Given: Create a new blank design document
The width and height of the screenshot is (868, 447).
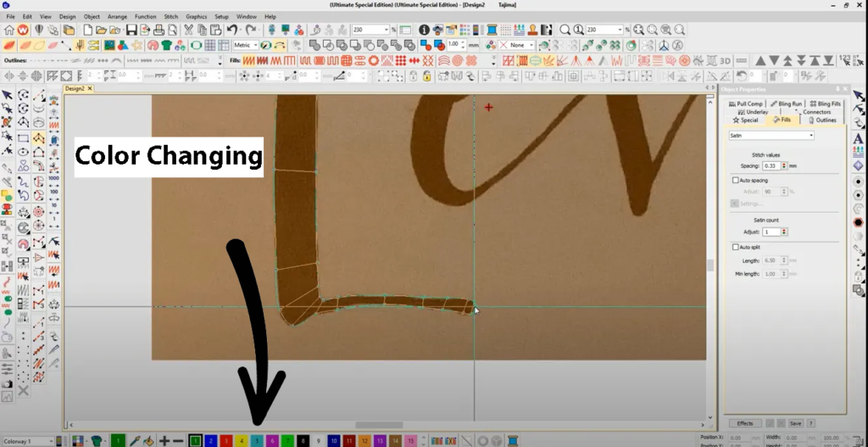Looking at the screenshot, I should [87, 30].
